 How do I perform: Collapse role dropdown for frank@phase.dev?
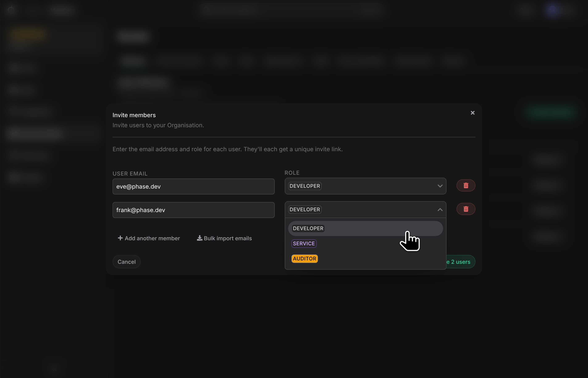(365, 210)
